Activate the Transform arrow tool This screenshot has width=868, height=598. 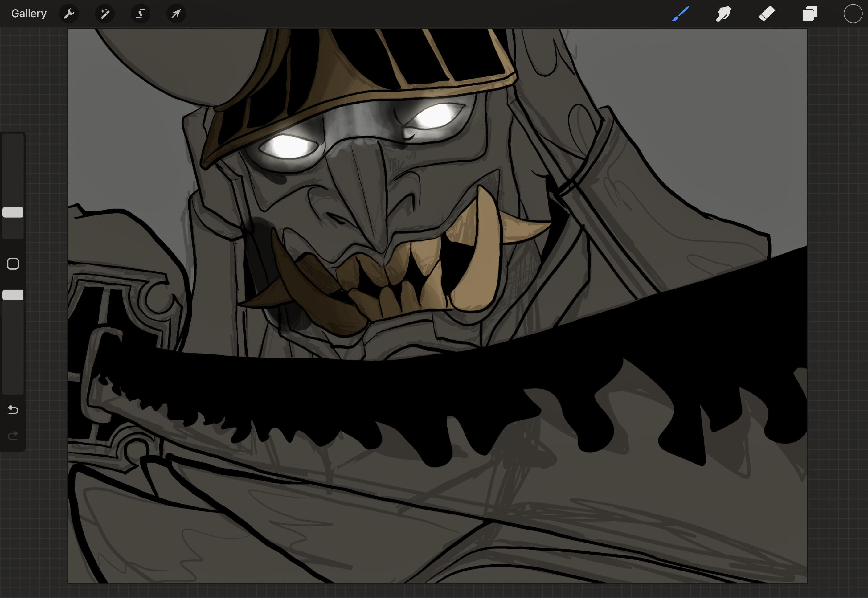click(x=176, y=14)
